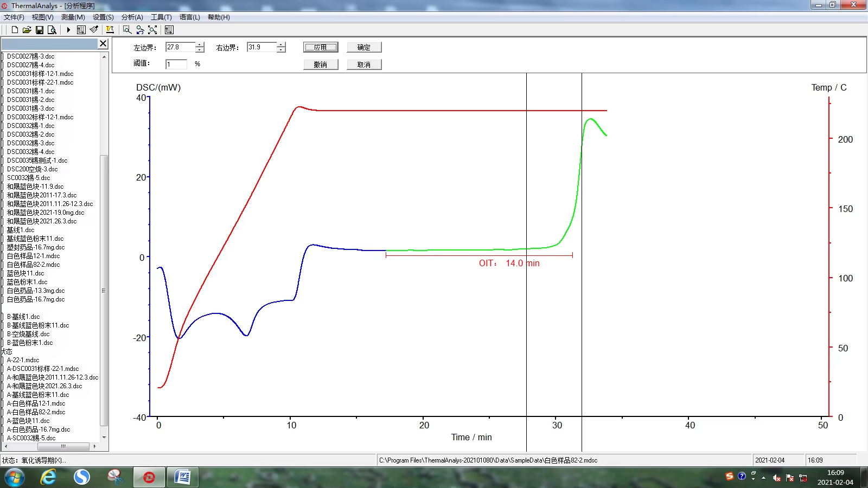
Task: Switch to the Word document in taskbar
Action: click(182, 477)
